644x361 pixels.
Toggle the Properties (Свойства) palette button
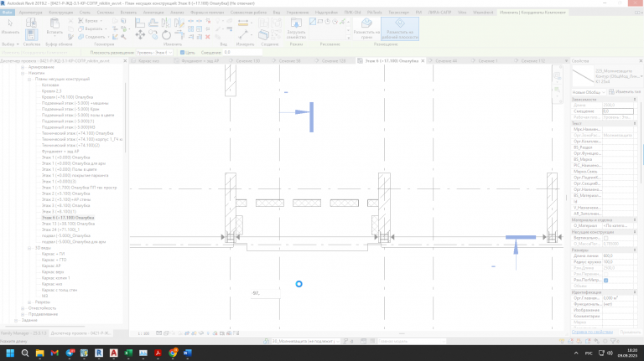[x=31, y=35]
